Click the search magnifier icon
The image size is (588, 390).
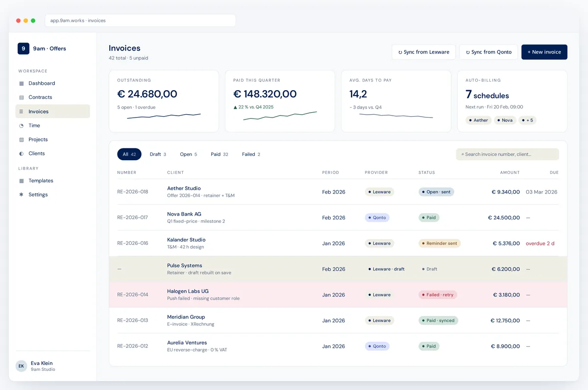[462, 154]
